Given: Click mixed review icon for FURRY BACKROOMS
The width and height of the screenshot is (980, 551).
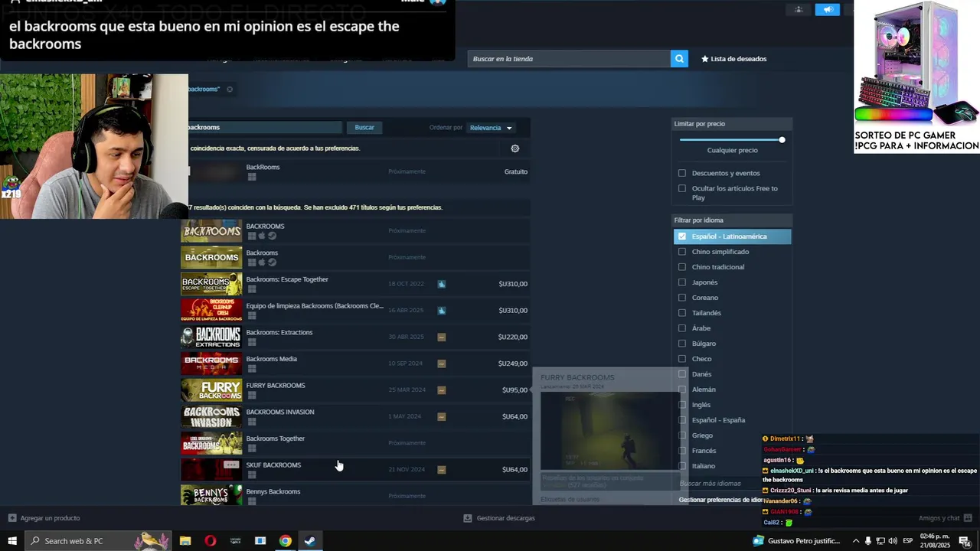Looking at the screenshot, I should click(x=442, y=390).
